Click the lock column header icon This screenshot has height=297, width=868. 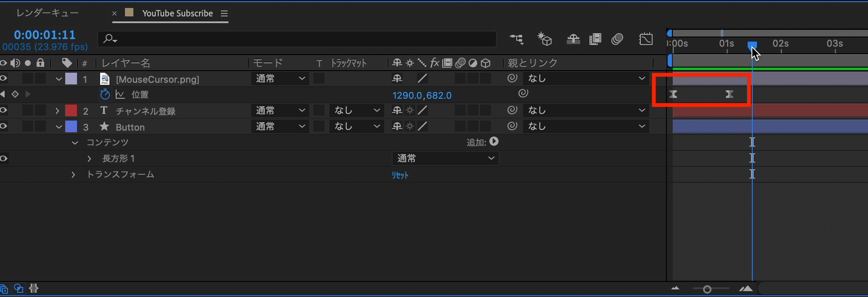(x=40, y=63)
